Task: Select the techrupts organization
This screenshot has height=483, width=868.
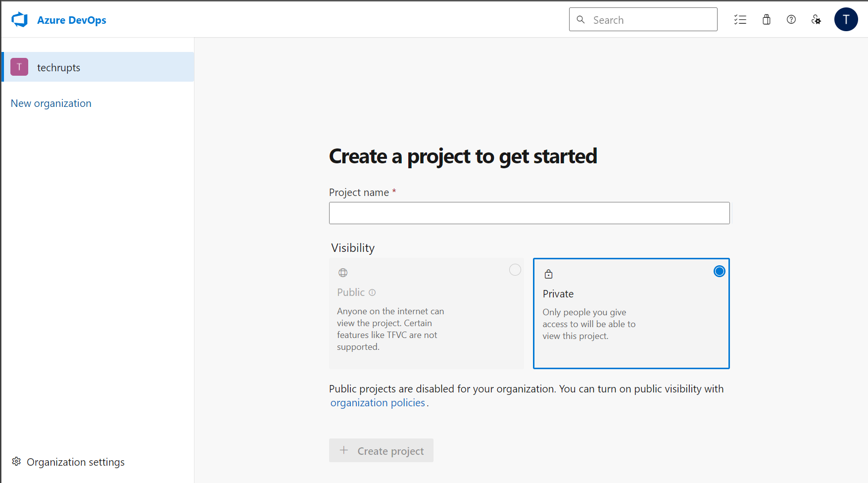Action: click(x=58, y=67)
